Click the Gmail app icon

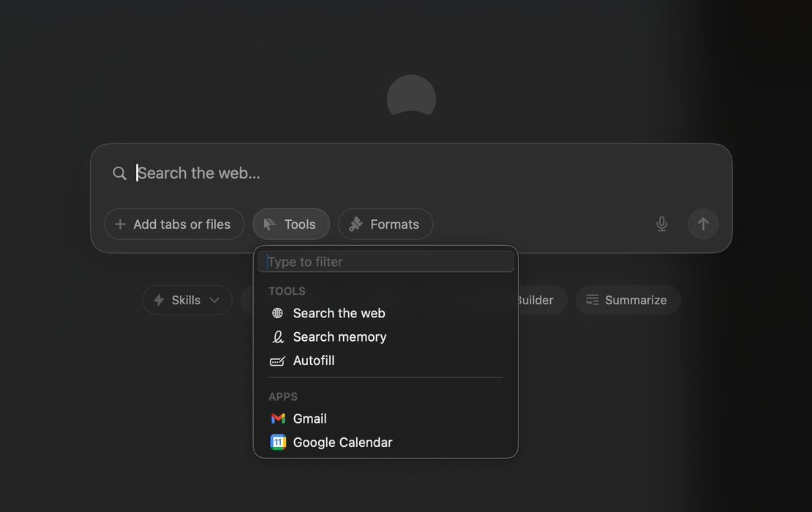tap(278, 418)
